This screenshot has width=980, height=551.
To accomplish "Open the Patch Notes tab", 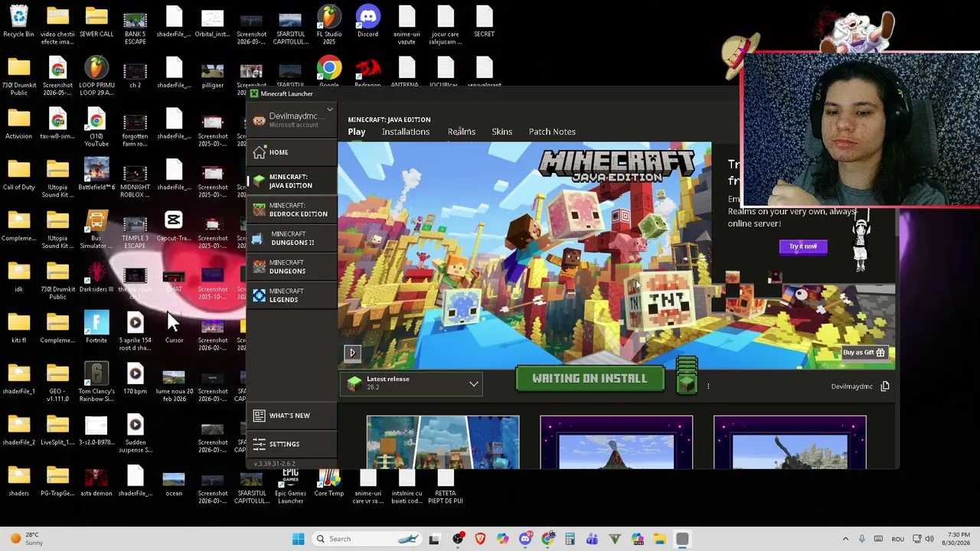I will tap(552, 132).
